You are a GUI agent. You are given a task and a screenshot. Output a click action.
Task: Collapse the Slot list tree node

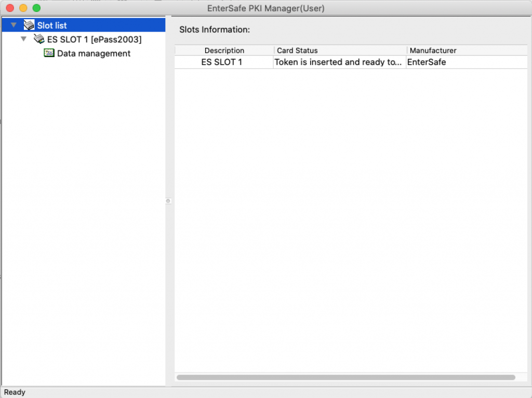point(14,25)
